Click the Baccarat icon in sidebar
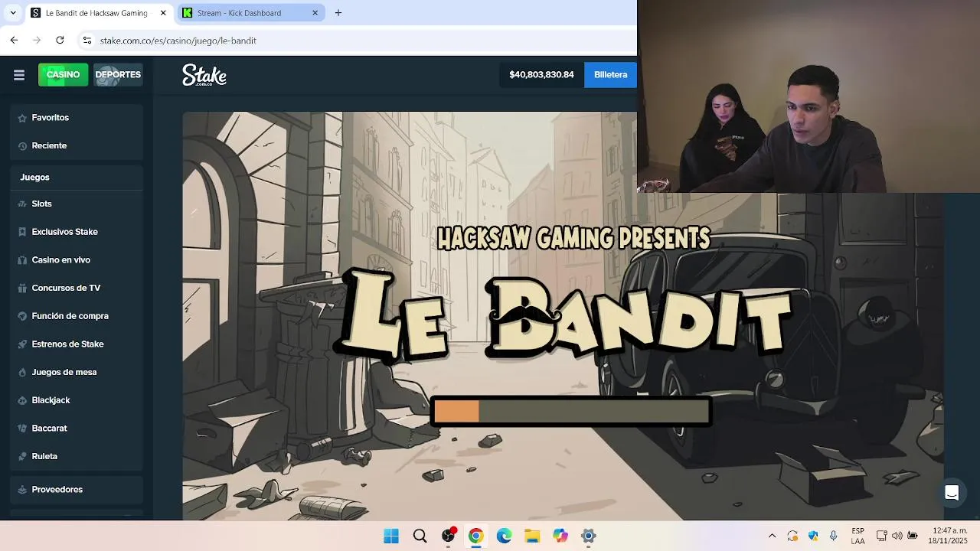This screenshot has height=551, width=980. coord(22,429)
